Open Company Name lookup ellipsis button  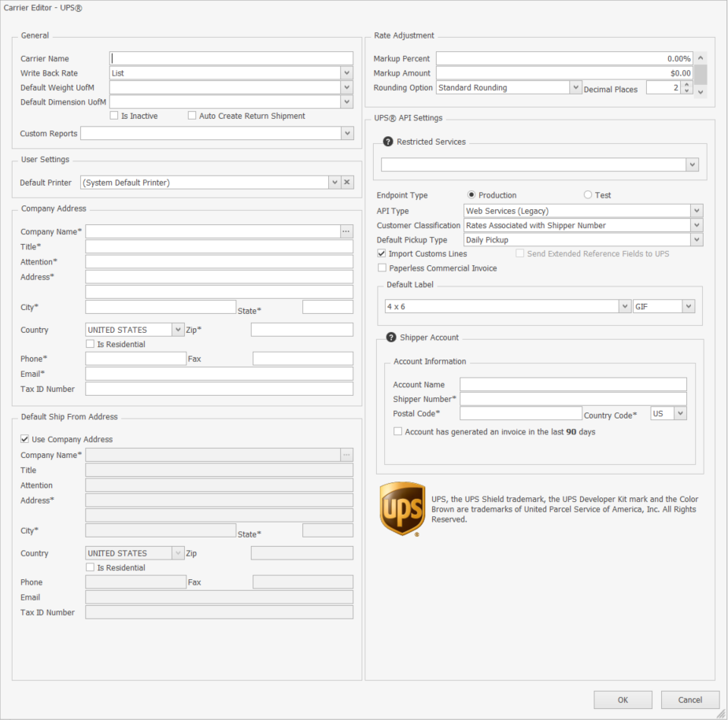[346, 231]
